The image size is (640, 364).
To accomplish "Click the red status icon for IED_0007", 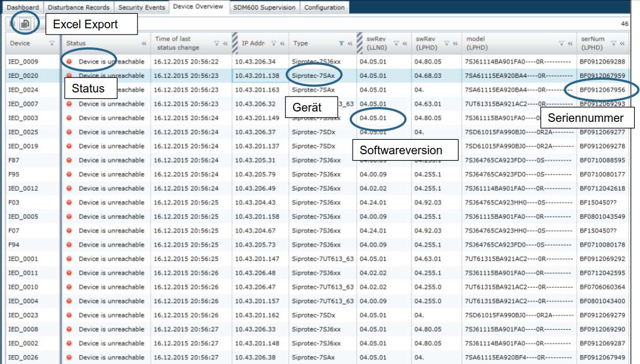I will pyautogui.click(x=69, y=104).
